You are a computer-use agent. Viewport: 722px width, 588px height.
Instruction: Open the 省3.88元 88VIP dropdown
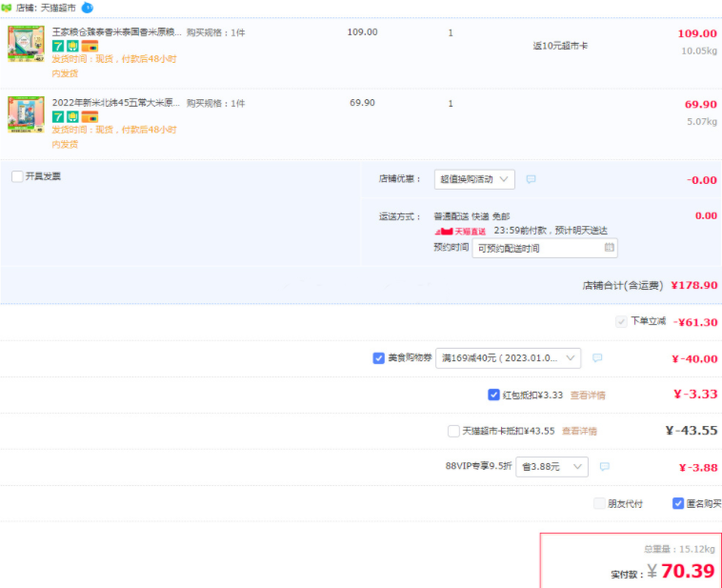point(552,467)
